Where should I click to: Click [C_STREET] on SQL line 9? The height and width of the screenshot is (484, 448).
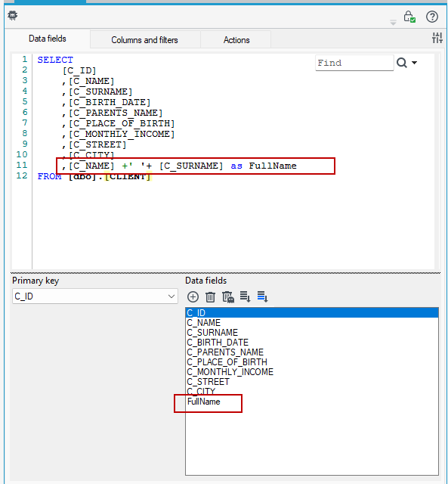97,144
